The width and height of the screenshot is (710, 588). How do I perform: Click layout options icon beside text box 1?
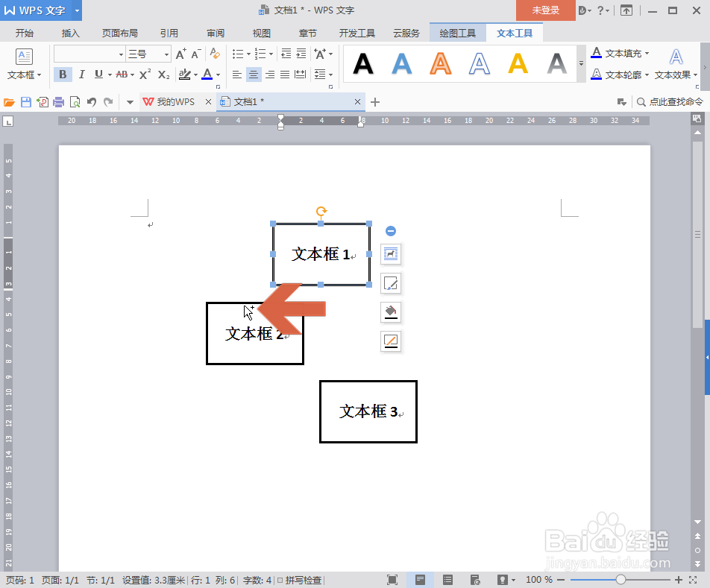391,254
